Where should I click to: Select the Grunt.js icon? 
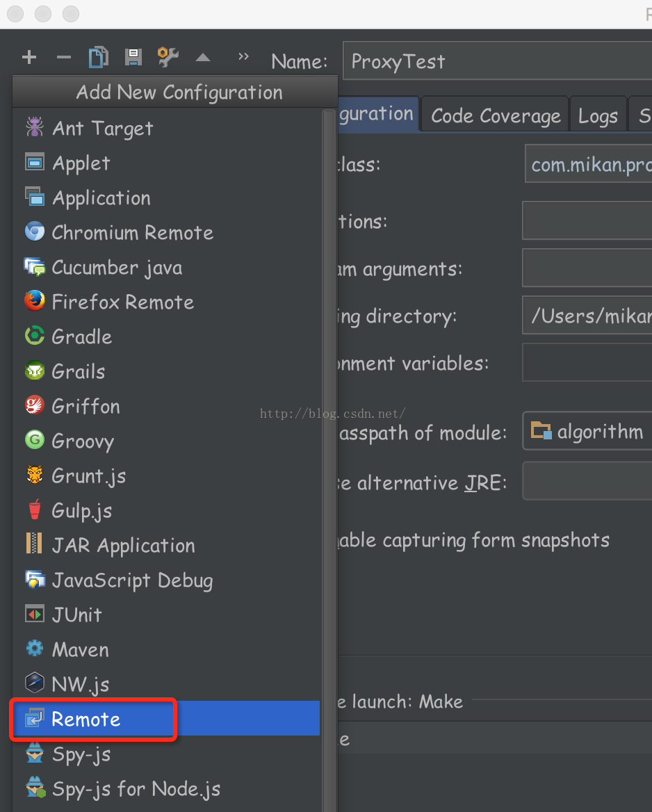coord(35,475)
